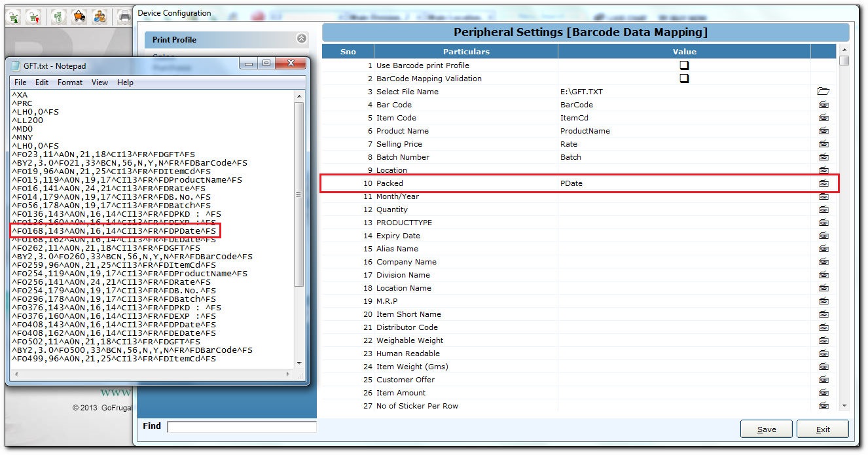The width and height of the screenshot is (868, 455).
Task: Select the E:\GFT.TXT value cell
Action: pyautogui.click(x=684, y=92)
